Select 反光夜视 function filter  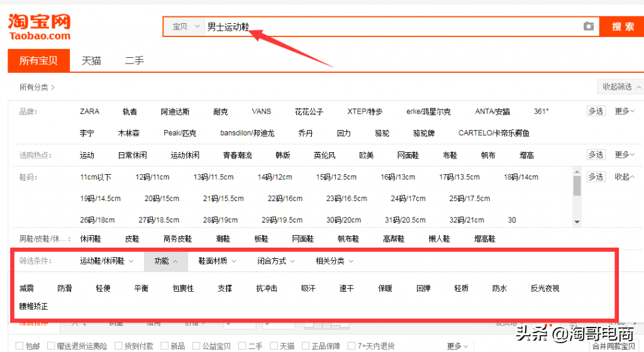pos(545,289)
